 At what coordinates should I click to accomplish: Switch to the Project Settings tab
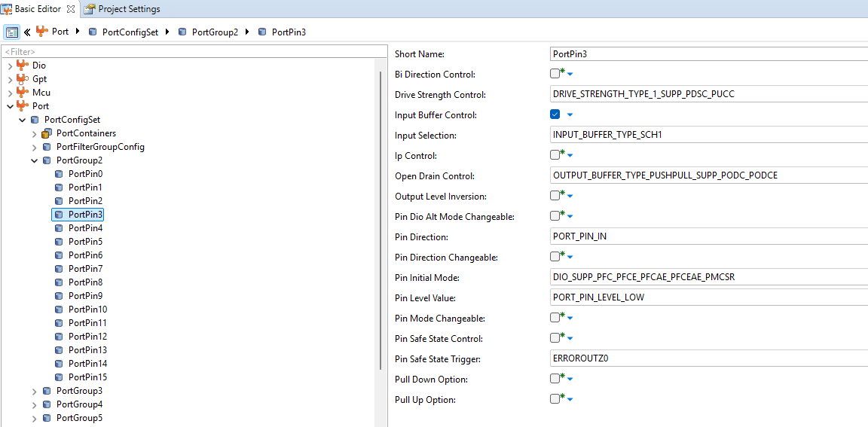tap(128, 9)
